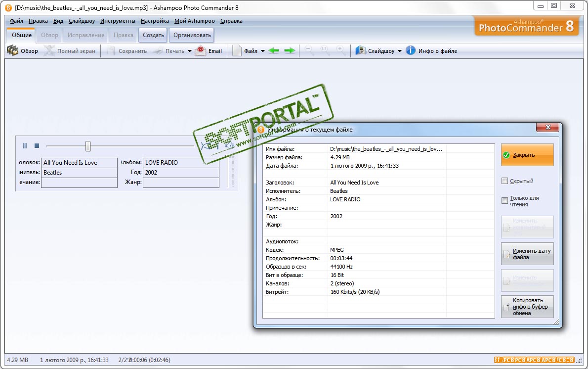Select Каналов 2 (stereo) value
Screen dimensions: 588x369
[x=342, y=283]
